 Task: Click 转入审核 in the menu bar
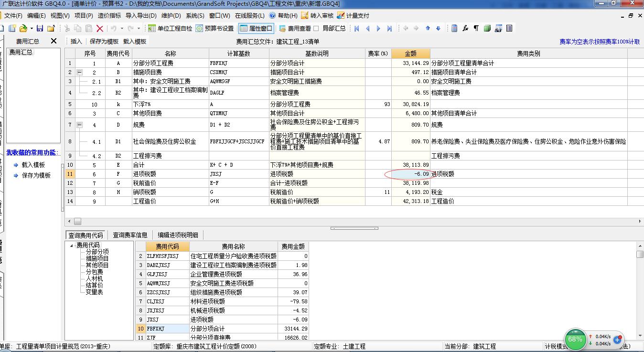click(x=318, y=16)
